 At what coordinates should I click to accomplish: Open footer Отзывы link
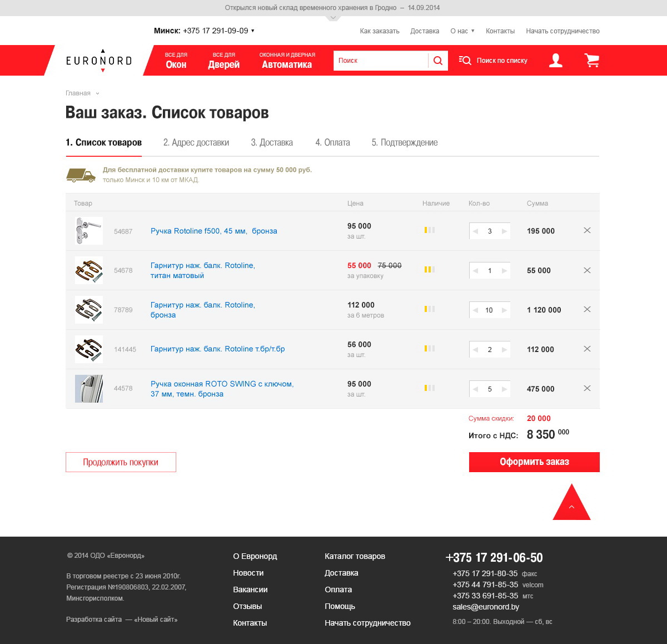(247, 606)
